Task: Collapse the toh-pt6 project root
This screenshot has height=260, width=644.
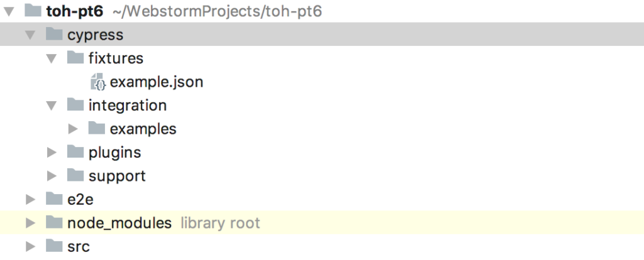Action: coord(9,11)
